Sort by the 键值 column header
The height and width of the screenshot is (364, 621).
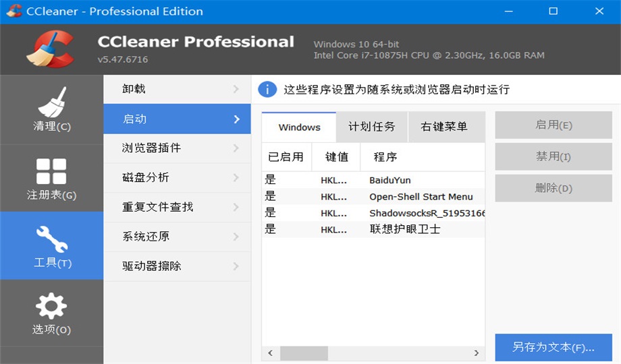tap(336, 157)
